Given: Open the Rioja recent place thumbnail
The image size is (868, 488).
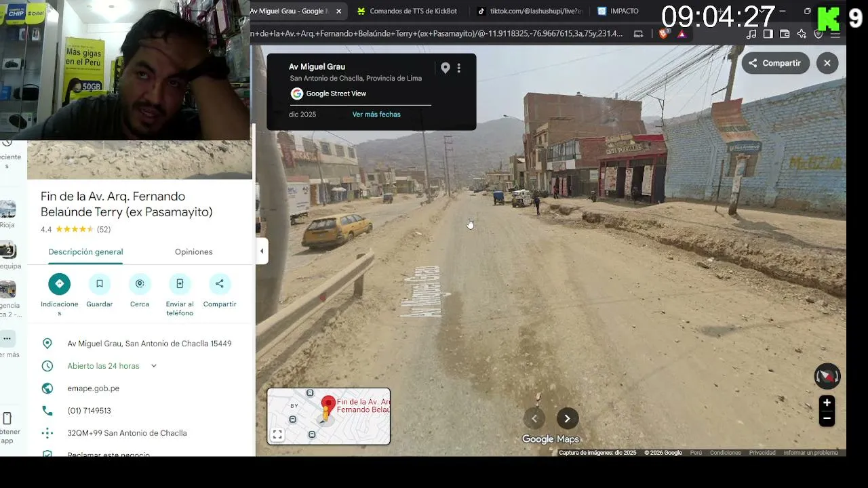Looking at the screenshot, I should click(x=7, y=209).
